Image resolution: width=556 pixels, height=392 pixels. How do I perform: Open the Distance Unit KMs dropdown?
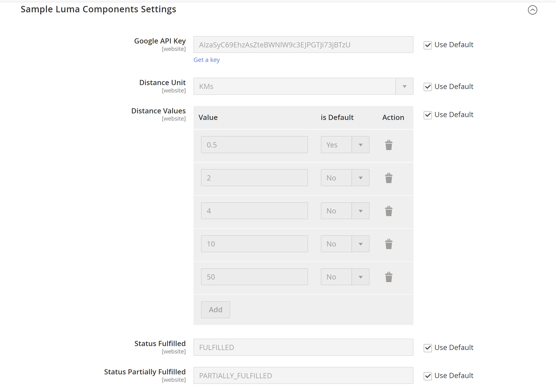point(303,86)
